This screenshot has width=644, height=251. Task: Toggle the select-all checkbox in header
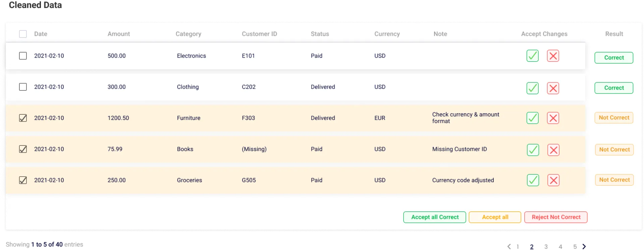coord(23,34)
